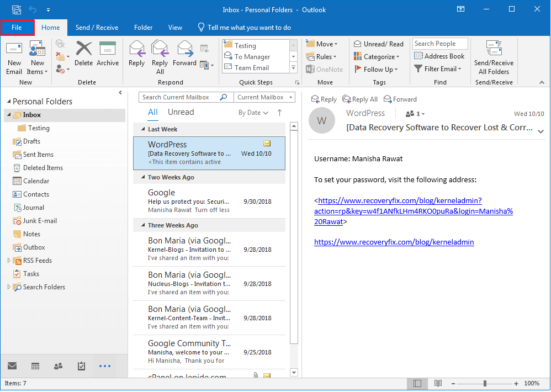Open the New Items button
Viewport: 551px width, 392px height.
[x=37, y=58]
